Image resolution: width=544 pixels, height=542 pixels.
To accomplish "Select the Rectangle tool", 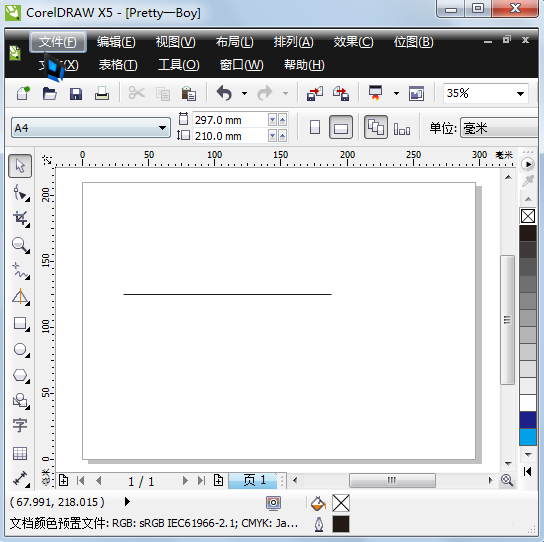I will click(x=20, y=323).
